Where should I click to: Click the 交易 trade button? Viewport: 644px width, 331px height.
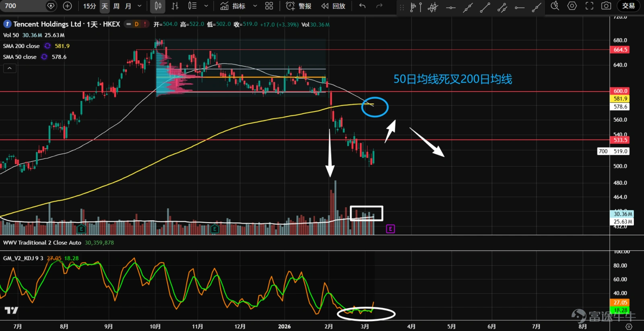[628, 6]
